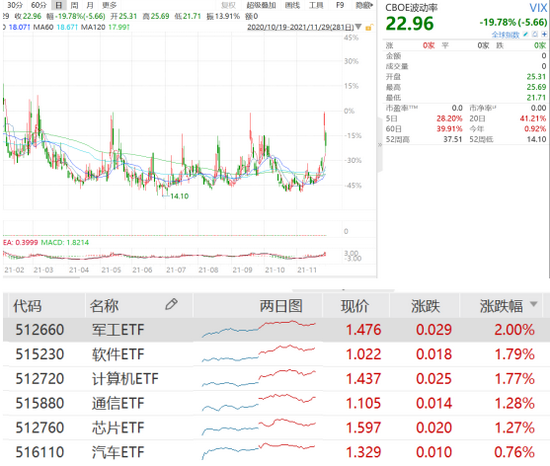Screen dimensions: 550x466
Task: Open the 全球指数 link
Action: point(505,34)
